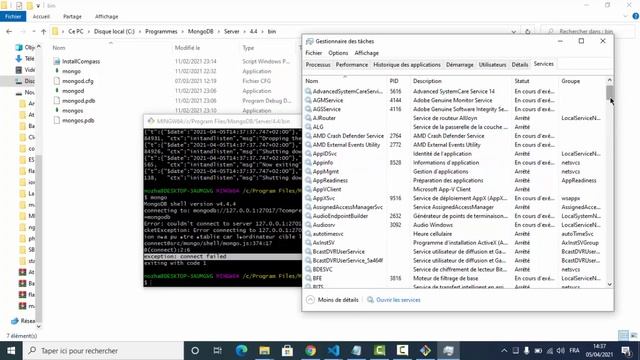Open File Explorer taskbar icon

click(264, 351)
